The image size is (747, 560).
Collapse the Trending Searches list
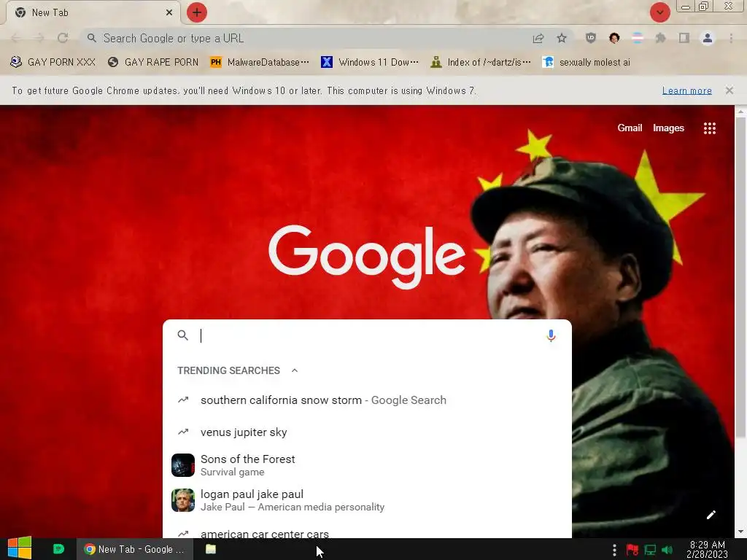[295, 370]
